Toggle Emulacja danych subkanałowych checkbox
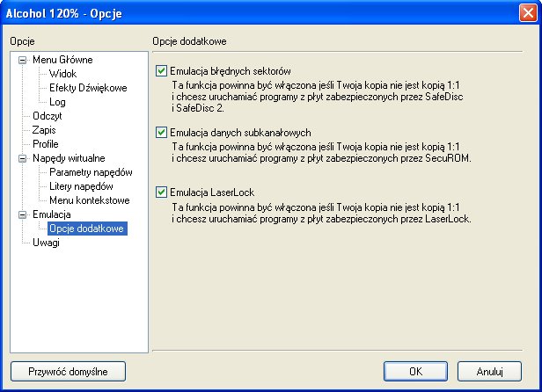 click(x=161, y=133)
